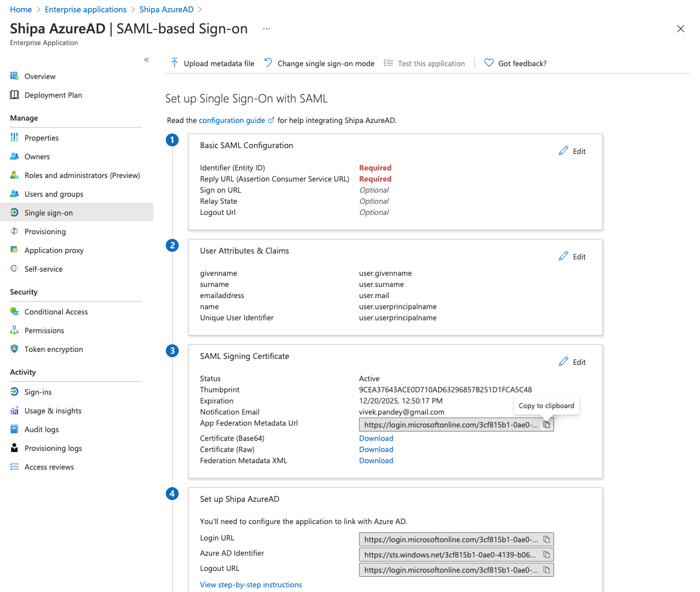
Task: Select the Overview menu item
Action: pos(40,76)
